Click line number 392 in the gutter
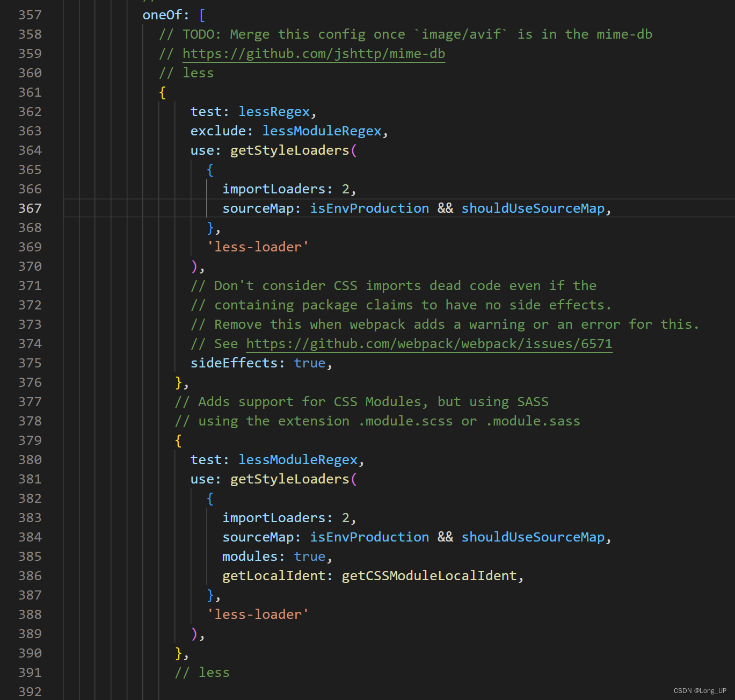The width and height of the screenshot is (735, 700). [x=30, y=692]
